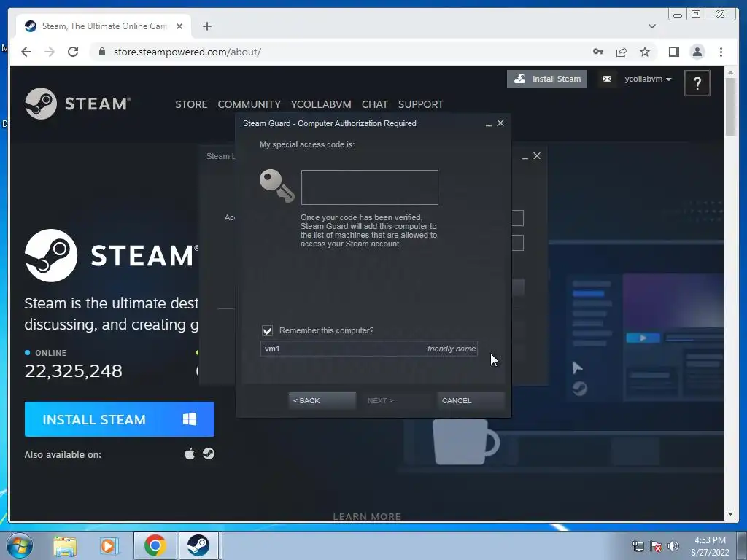747x560 pixels.
Task: Expand the tab search chevron
Action: click(x=652, y=26)
